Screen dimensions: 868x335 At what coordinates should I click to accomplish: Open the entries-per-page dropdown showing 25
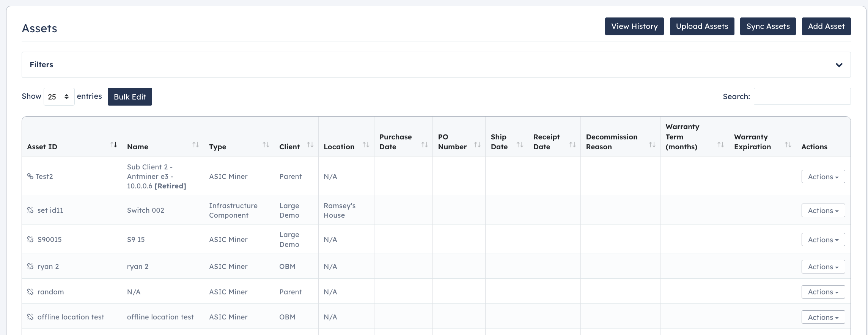59,96
